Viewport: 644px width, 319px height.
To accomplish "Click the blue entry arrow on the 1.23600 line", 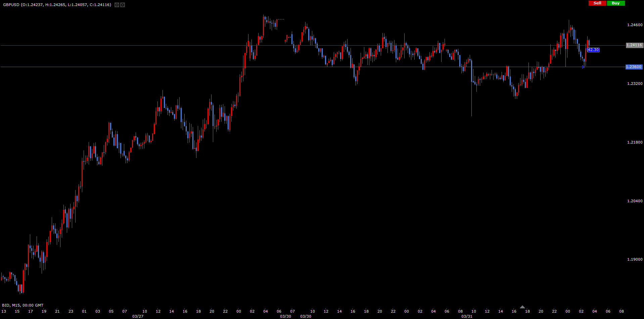I will click(583, 67).
